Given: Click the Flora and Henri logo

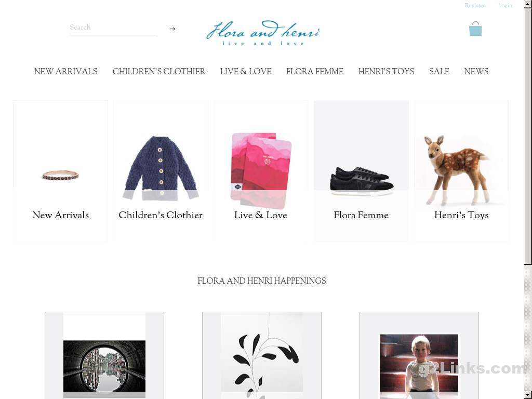Looking at the screenshot, I should point(263,33).
